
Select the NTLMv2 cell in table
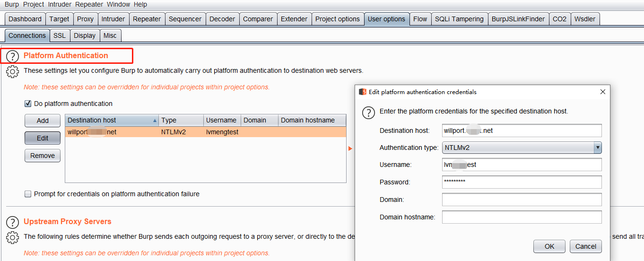[181, 132]
